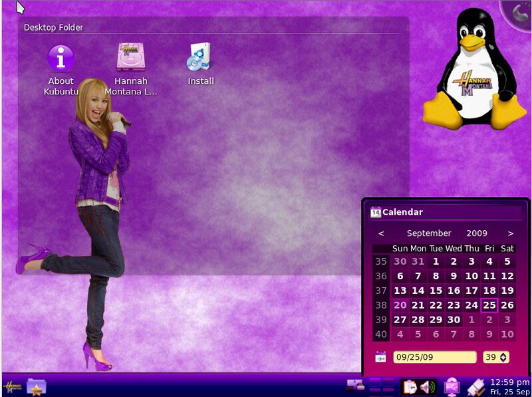The image size is (532, 397).
Task: Go to the next month with > arrow
Action: pyautogui.click(x=510, y=233)
